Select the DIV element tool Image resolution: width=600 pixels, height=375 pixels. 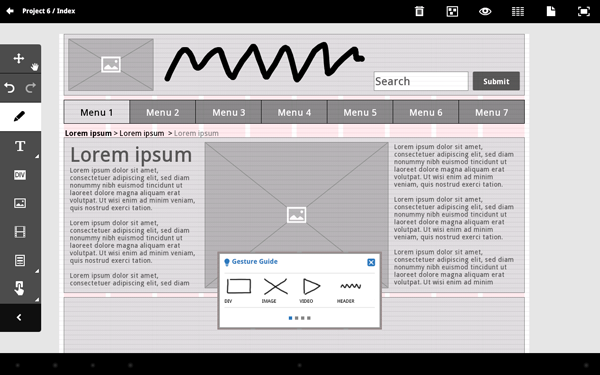[20, 175]
